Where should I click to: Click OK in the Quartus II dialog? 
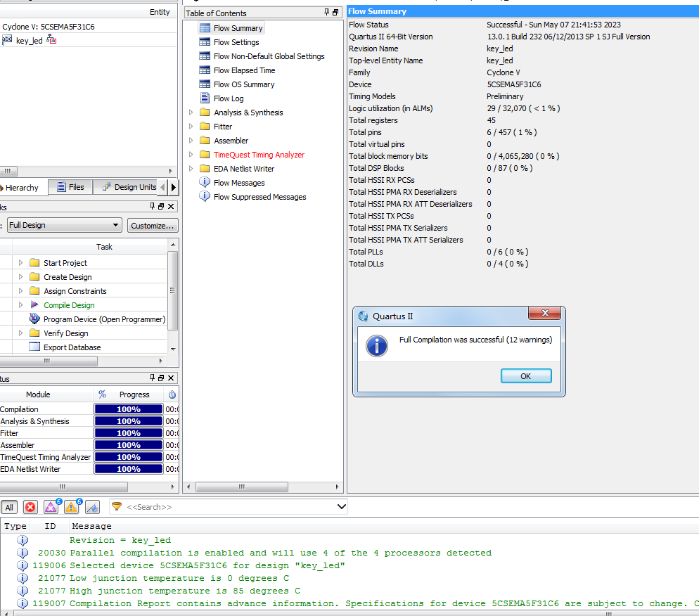point(525,376)
